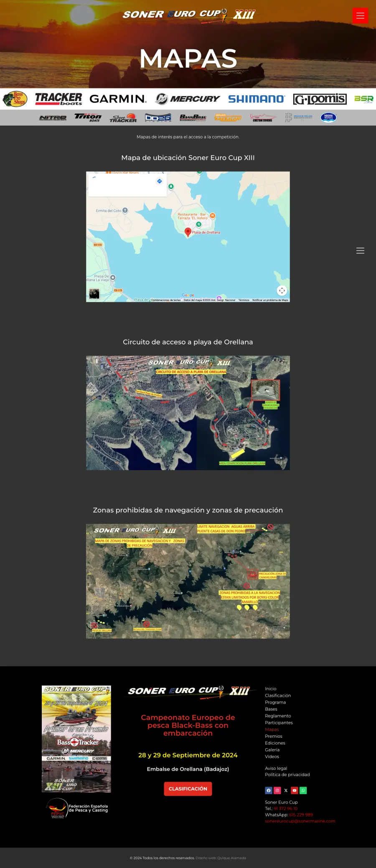The width and height of the screenshot is (376, 868).
Task: Click the Soner Euro Cup XIII header logo
Action: 188,15
